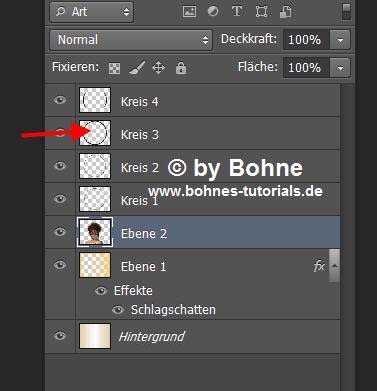Toggle visibility of the Schlagschatten effect
Screen dimensions: 377x391
pos(118,310)
